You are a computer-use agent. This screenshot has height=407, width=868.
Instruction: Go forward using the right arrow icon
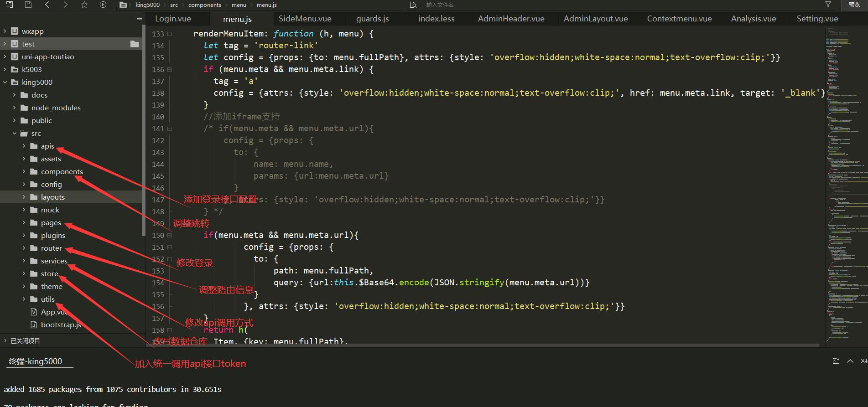tap(66, 5)
